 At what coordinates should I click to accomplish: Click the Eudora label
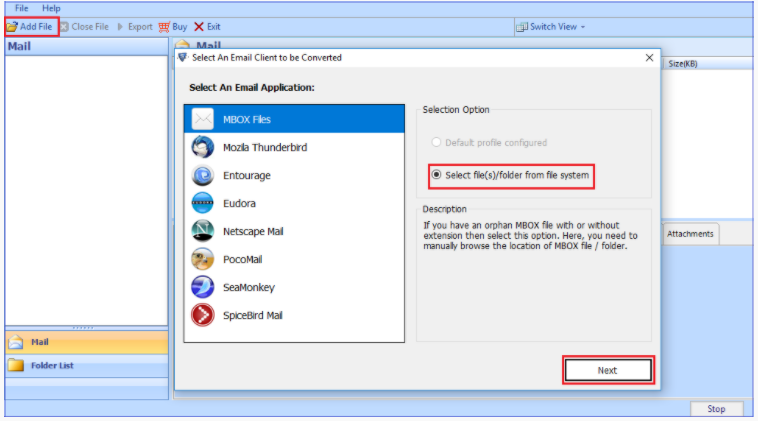[x=239, y=203]
